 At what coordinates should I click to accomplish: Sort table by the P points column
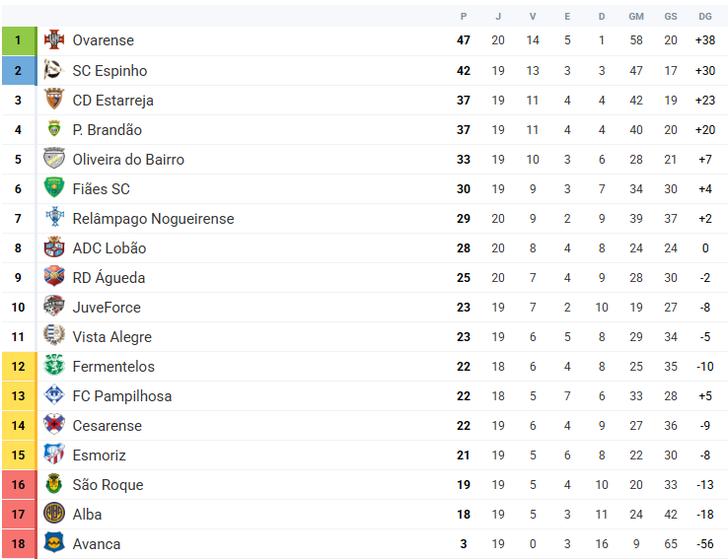click(464, 16)
